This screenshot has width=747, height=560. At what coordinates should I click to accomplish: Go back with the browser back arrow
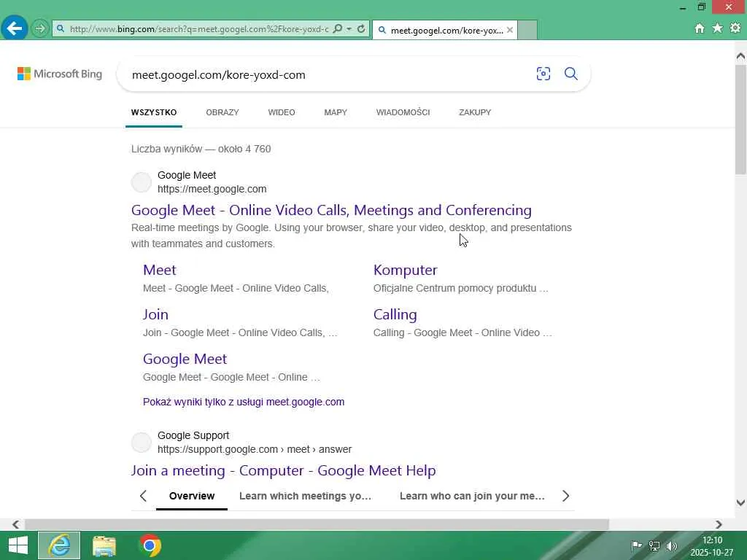click(x=15, y=28)
